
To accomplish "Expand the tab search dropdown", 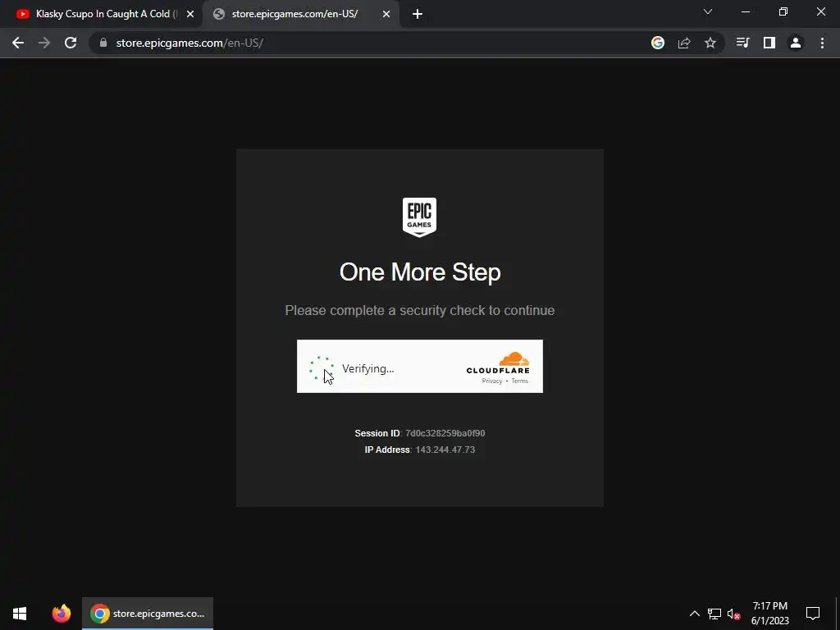I will [x=708, y=11].
